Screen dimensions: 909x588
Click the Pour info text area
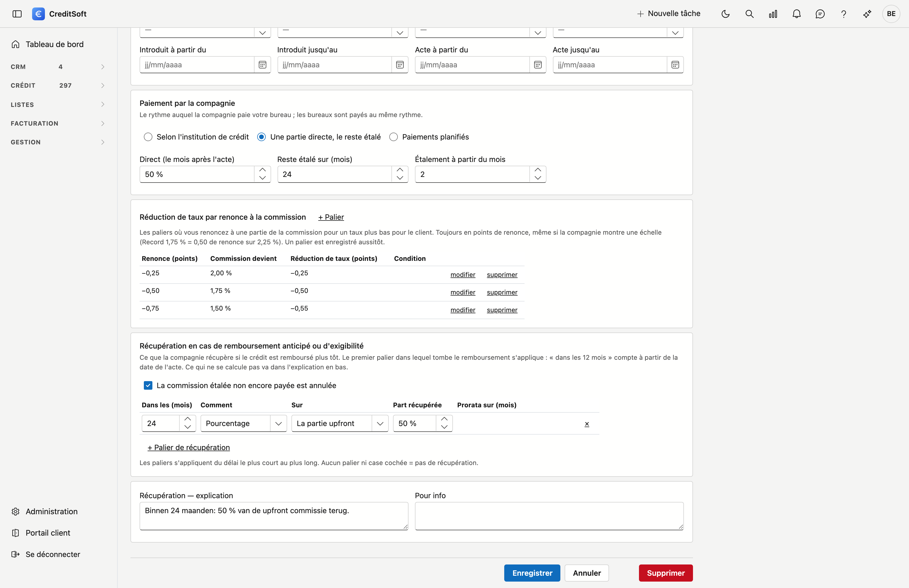point(549,516)
